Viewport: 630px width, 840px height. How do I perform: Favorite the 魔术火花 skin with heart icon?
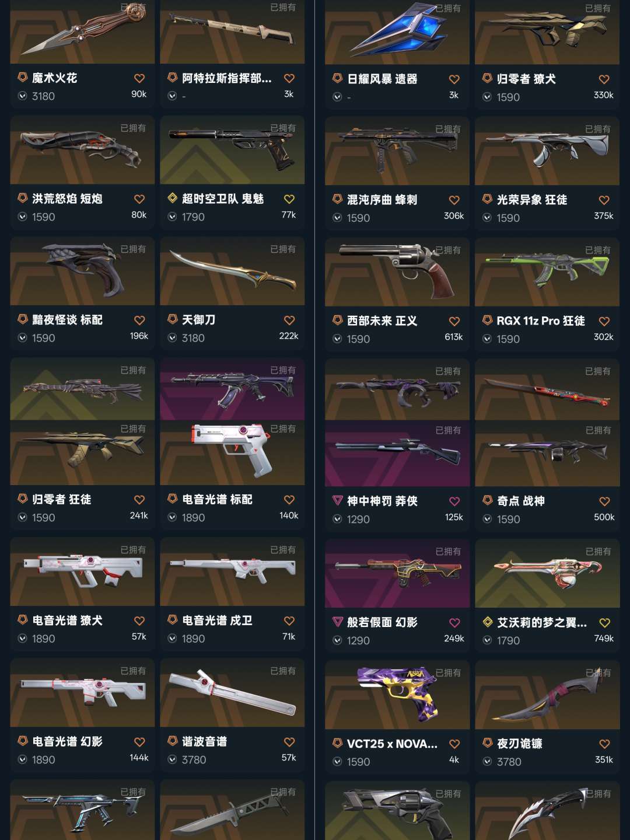click(139, 78)
